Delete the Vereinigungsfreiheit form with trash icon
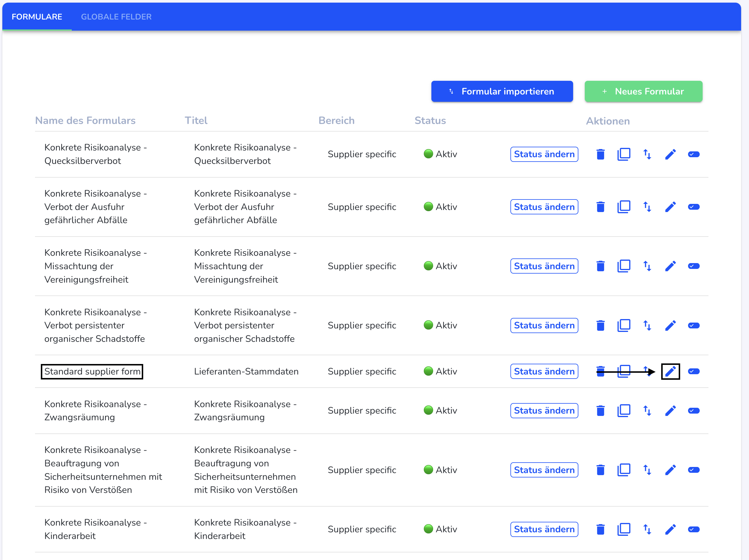 (x=600, y=266)
